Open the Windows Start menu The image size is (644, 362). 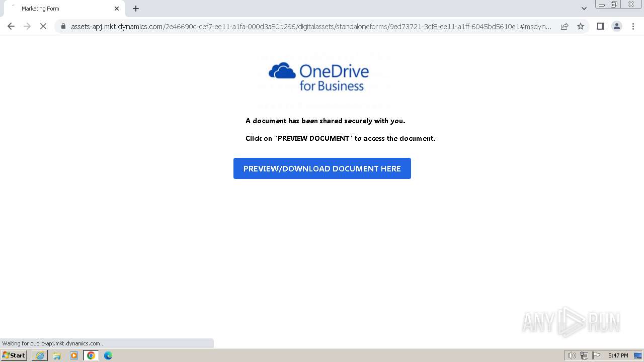pos(14,355)
